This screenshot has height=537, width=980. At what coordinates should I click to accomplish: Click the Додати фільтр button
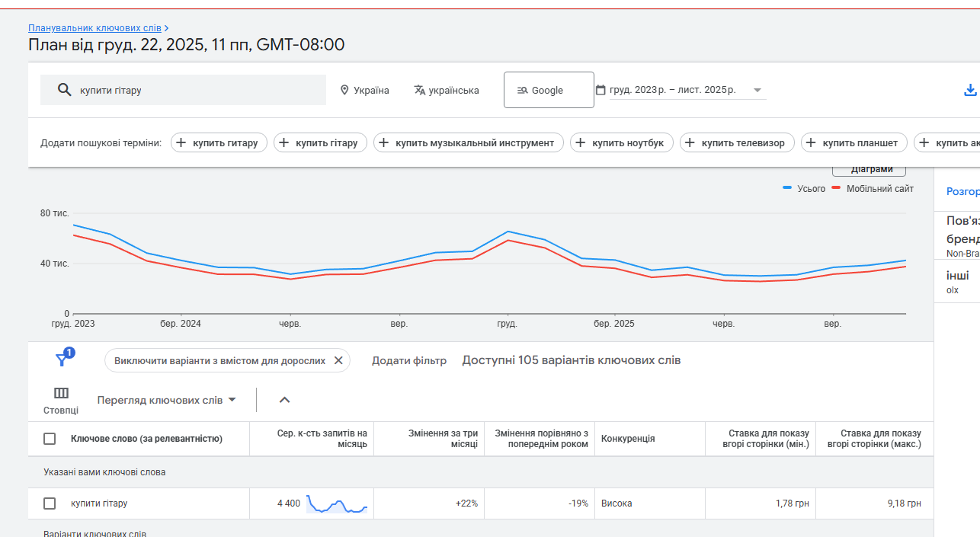409,360
